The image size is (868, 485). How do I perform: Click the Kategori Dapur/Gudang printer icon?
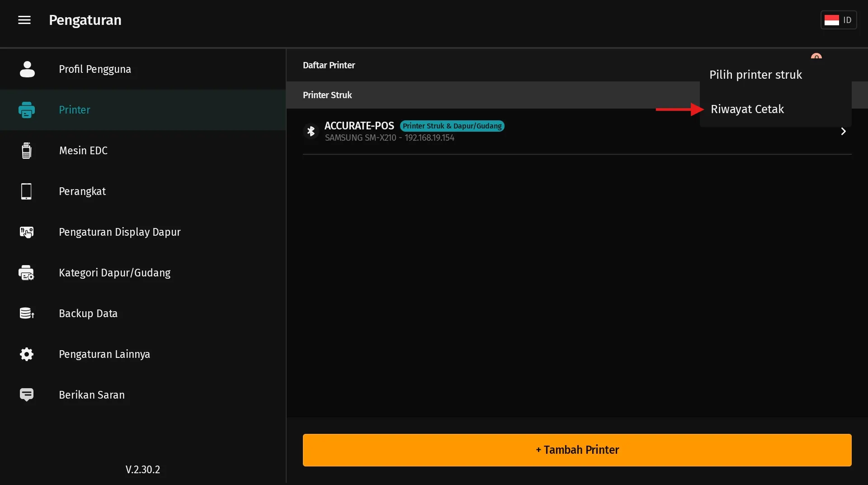coord(27,273)
